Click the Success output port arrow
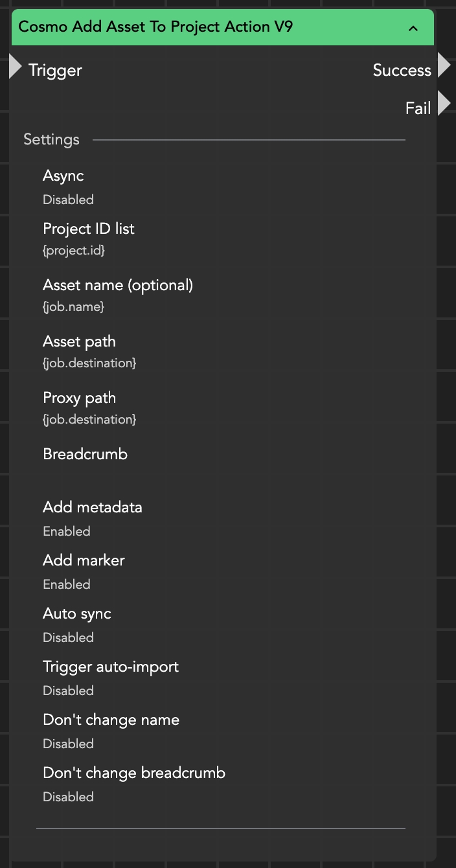456x868 pixels. pyautogui.click(x=444, y=65)
